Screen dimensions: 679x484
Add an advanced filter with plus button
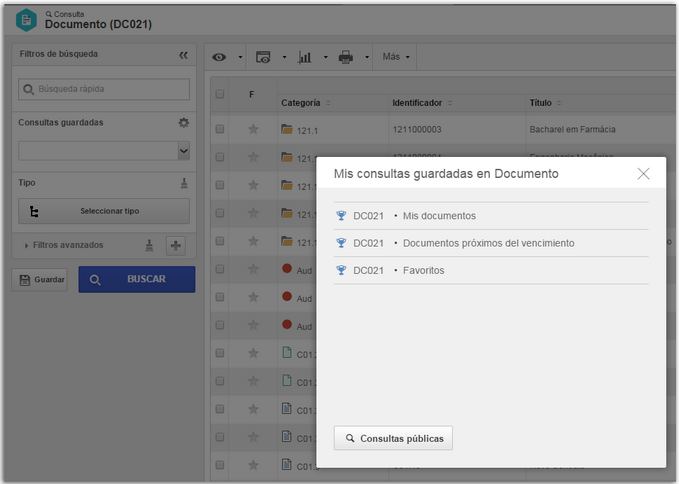point(176,245)
